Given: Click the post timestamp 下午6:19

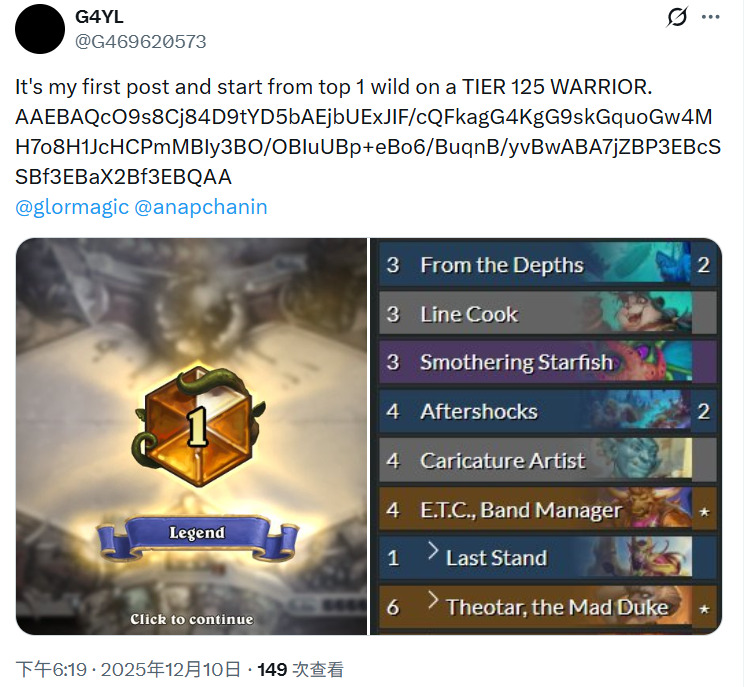Looking at the screenshot, I should 51,669.
